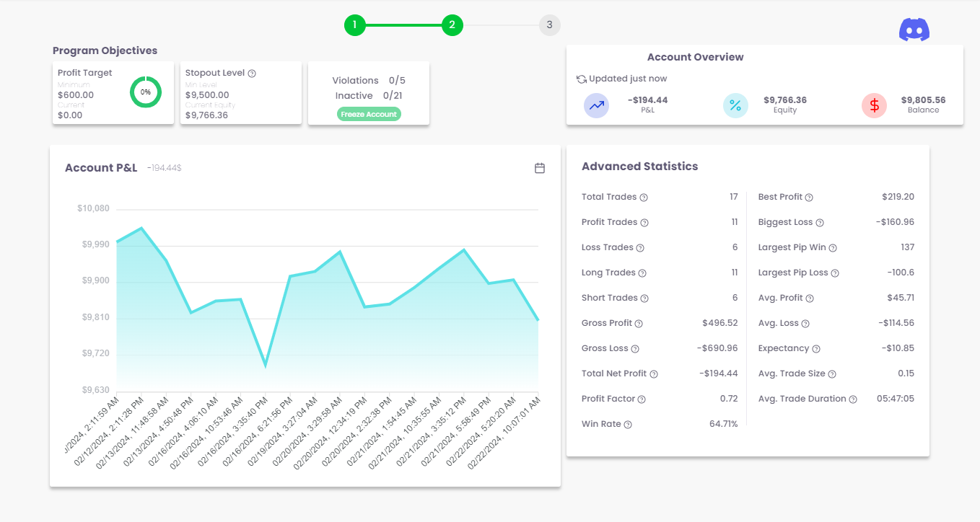980x522 pixels.
Task: Click the Inactive 0/21 text
Action: pos(369,95)
